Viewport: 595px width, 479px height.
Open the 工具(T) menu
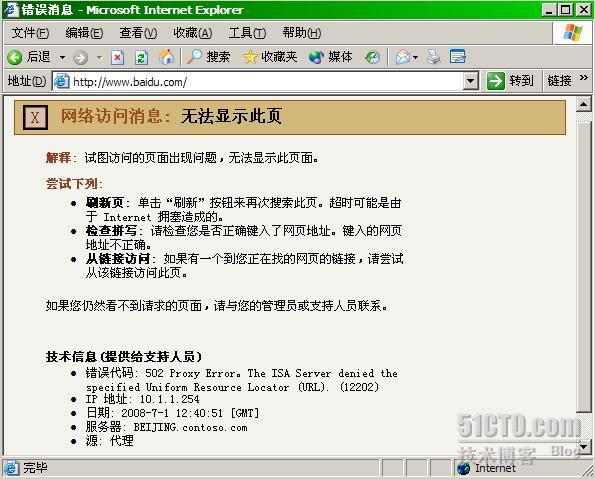(247, 33)
